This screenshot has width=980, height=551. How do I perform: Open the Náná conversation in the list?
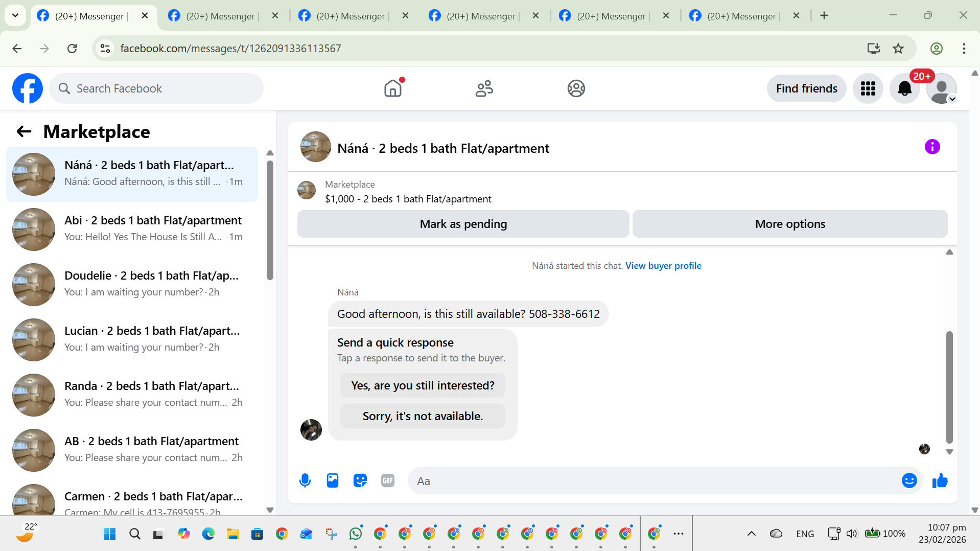point(132,174)
